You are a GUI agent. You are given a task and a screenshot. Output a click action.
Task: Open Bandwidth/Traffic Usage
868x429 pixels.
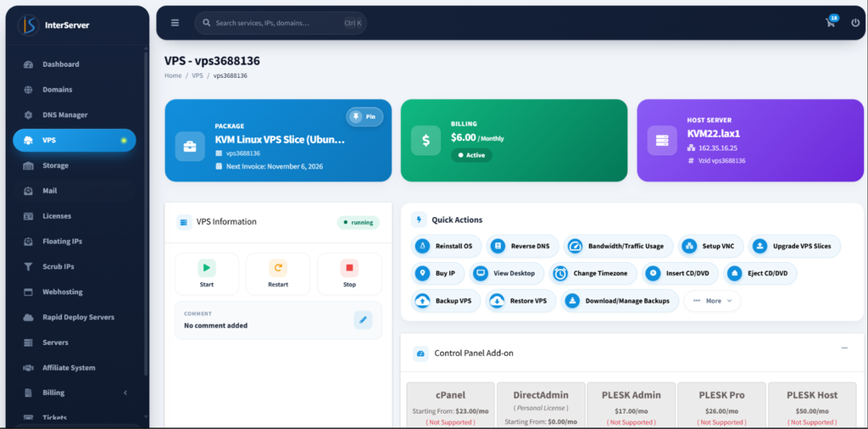(618, 246)
